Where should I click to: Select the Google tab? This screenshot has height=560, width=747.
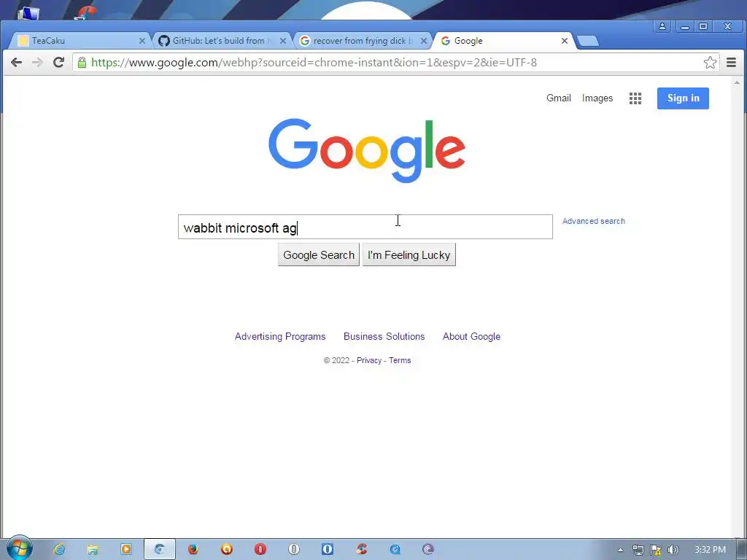point(504,41)
